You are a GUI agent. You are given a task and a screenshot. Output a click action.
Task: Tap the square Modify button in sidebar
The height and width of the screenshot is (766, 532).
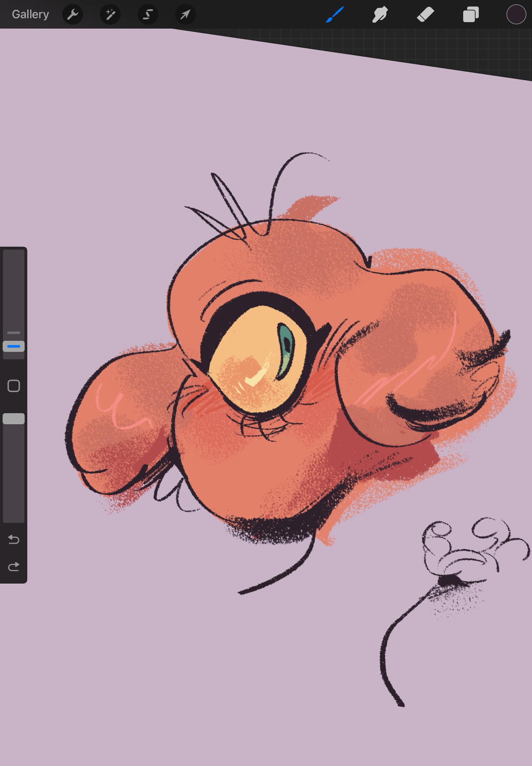point(14,386)
